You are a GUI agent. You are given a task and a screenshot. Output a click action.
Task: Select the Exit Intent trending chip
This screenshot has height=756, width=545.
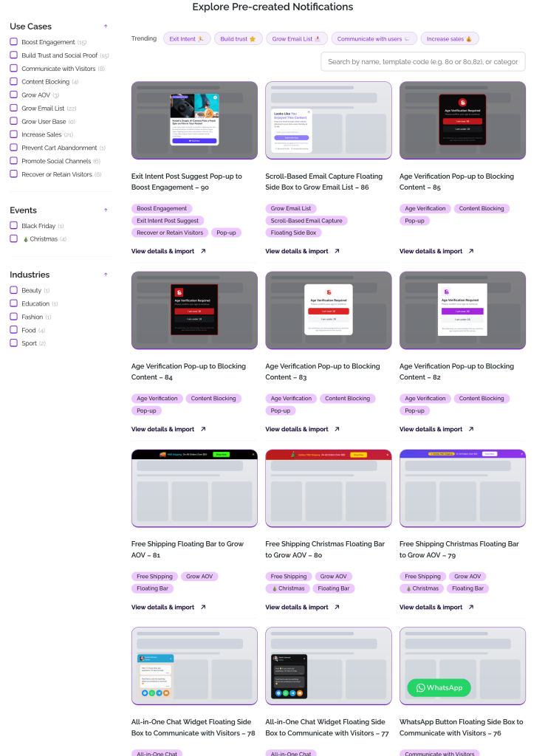click(187, 38)
